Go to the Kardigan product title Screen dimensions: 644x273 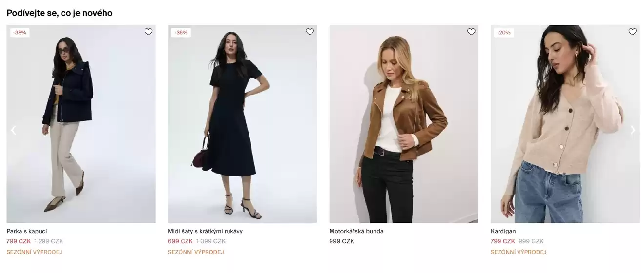pos(503,231)
